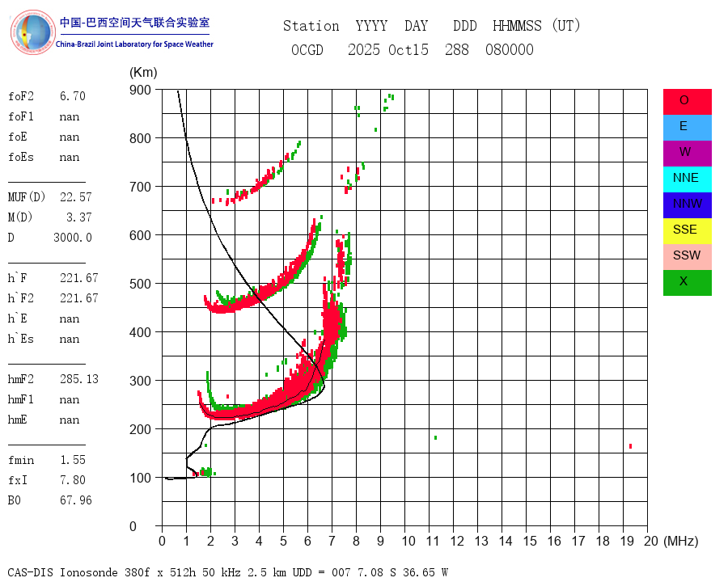Select the dark blue NNW legend swatch
The width and height of the screenshot is (728, 582).
tap(687, 205)
